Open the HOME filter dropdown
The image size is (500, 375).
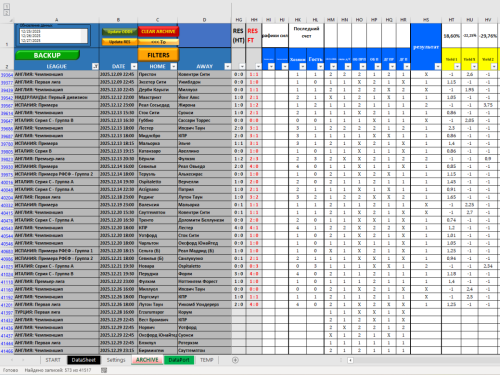tap(173, 66)
